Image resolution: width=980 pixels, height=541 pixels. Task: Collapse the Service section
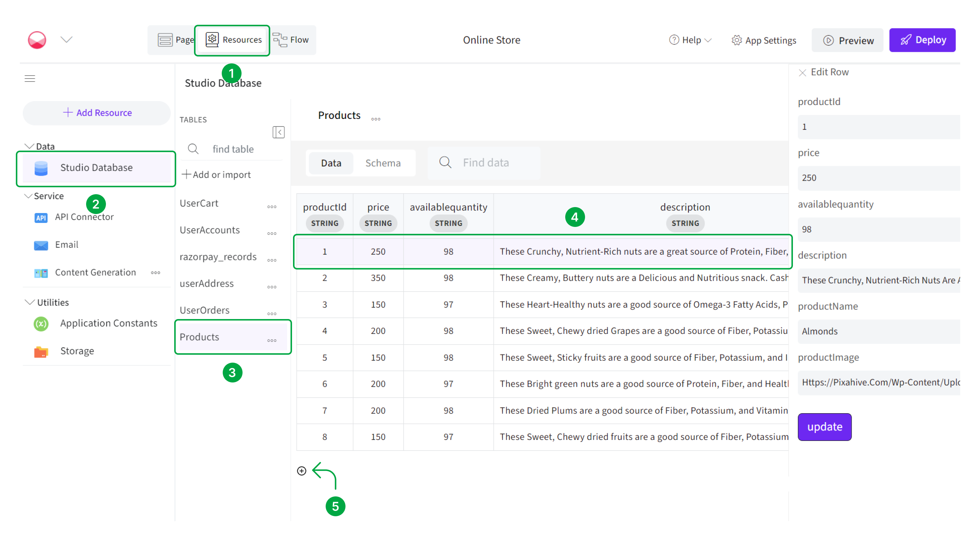[28, 196]
